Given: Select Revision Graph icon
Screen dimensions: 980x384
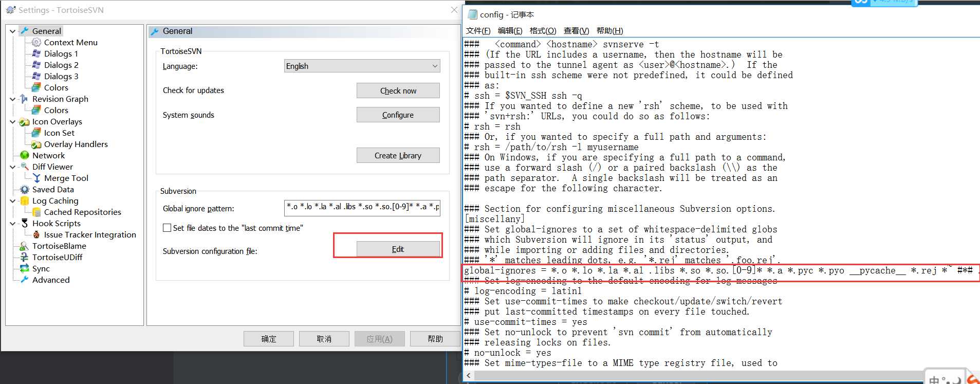Looking at the screenshot, I should tap(24, 99).
